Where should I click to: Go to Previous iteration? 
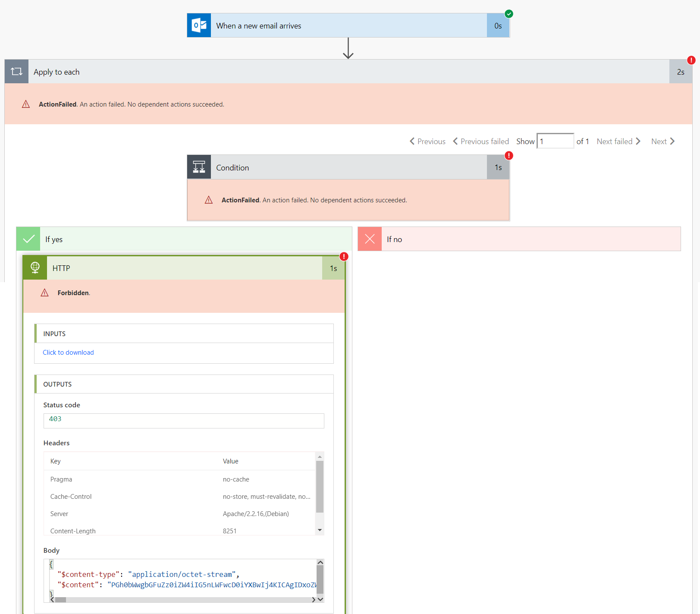[x=427, y=141]
